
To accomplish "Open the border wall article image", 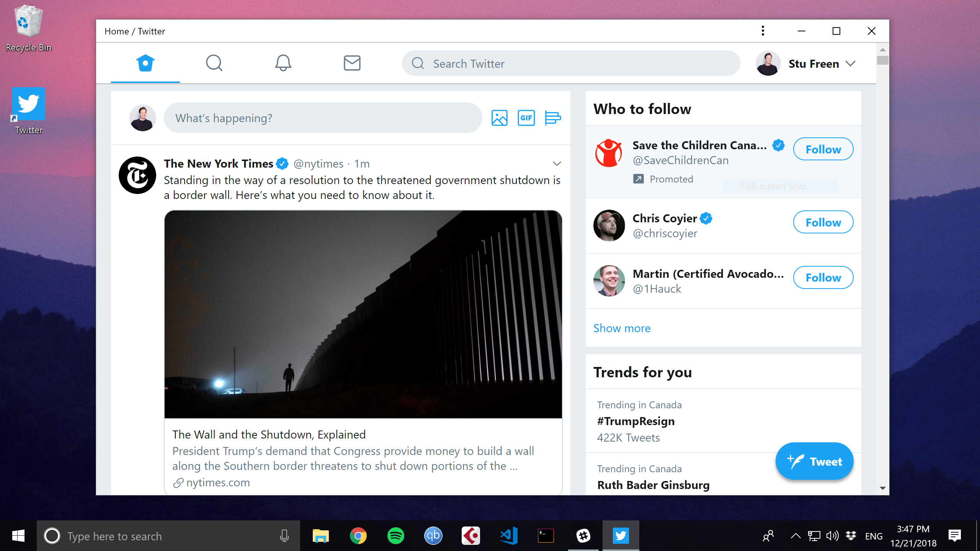I will tap(363, 314).
